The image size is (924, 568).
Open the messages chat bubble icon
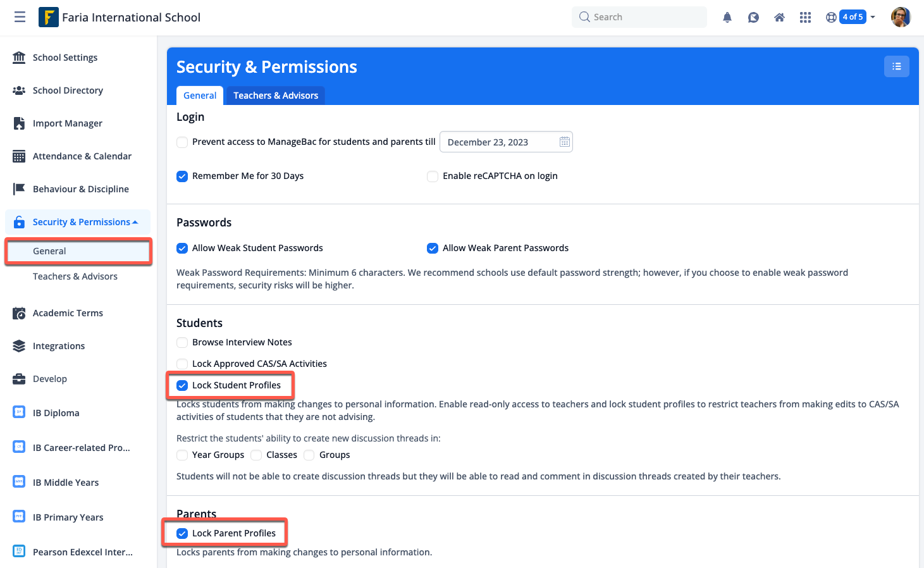point(753,18)
